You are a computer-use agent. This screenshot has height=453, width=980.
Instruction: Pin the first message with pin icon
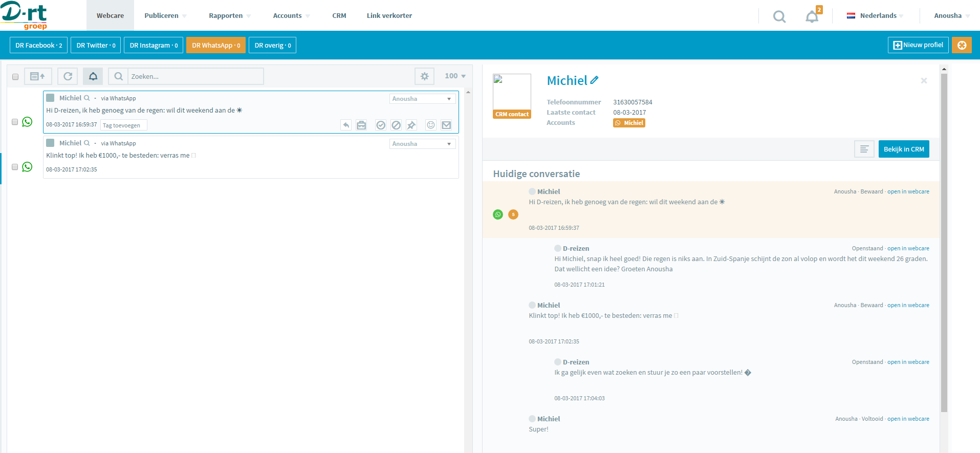[x=411, y=125]
